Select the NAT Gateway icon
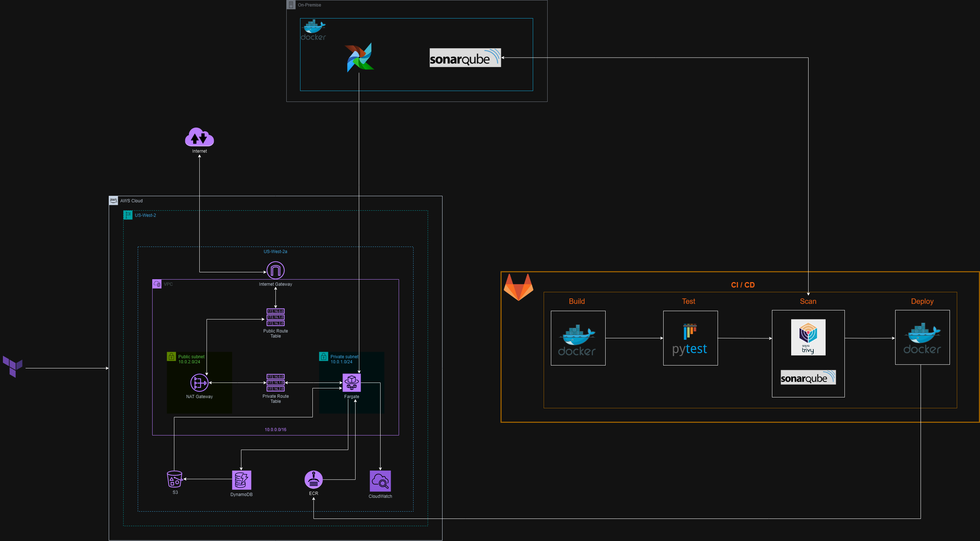 [x=199, y=383]
